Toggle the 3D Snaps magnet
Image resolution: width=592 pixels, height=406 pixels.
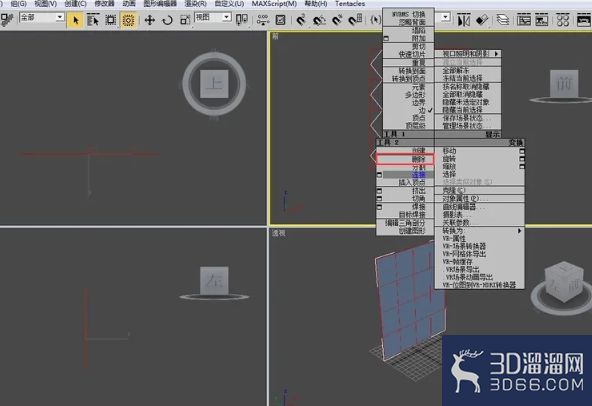pyautogui.click(x=301, y=20)
